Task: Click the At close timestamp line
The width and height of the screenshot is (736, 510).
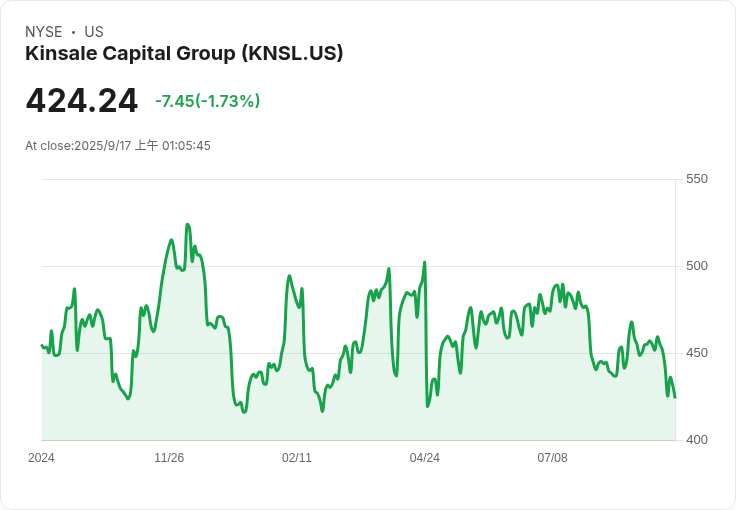Action: (x=118, y=145)
